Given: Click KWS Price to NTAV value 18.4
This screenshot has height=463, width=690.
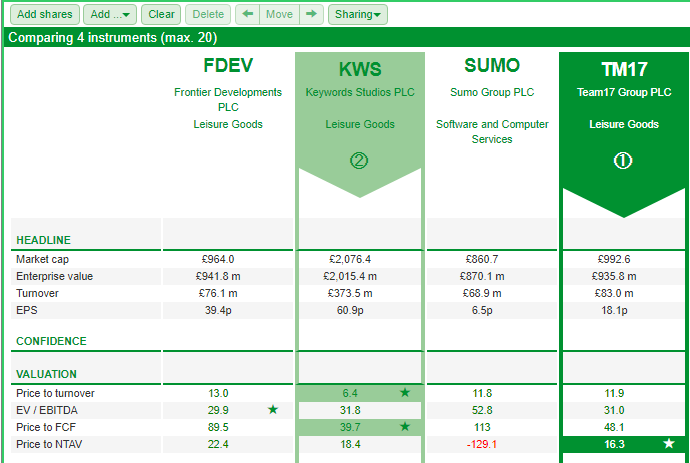Looking at the screenshot, I should pos(350,444).
